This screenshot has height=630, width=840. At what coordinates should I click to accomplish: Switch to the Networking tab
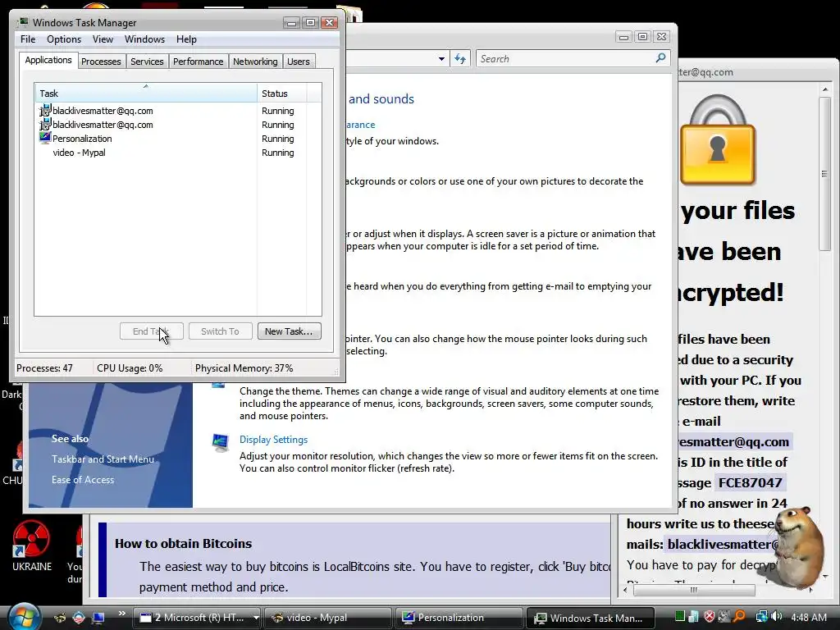click(x=255, y=62)
